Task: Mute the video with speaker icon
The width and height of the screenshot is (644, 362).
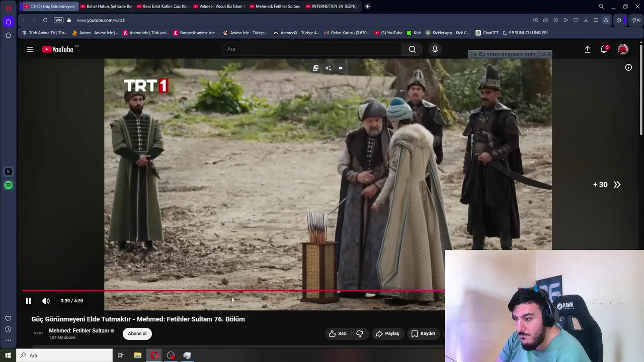Action: tap(46, 301)
